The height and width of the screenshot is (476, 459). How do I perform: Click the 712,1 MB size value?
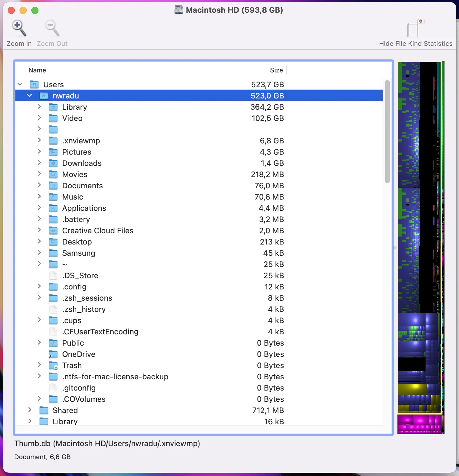268,410
